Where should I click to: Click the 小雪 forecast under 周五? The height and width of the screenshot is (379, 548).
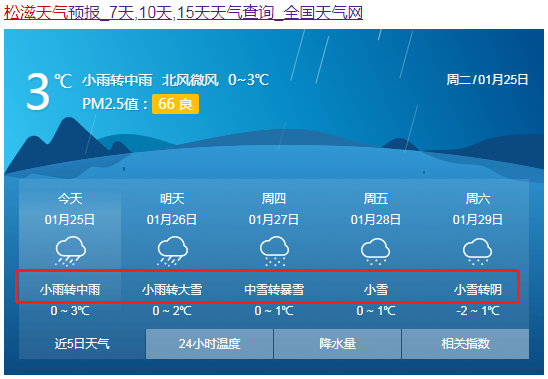click(376, 289)
